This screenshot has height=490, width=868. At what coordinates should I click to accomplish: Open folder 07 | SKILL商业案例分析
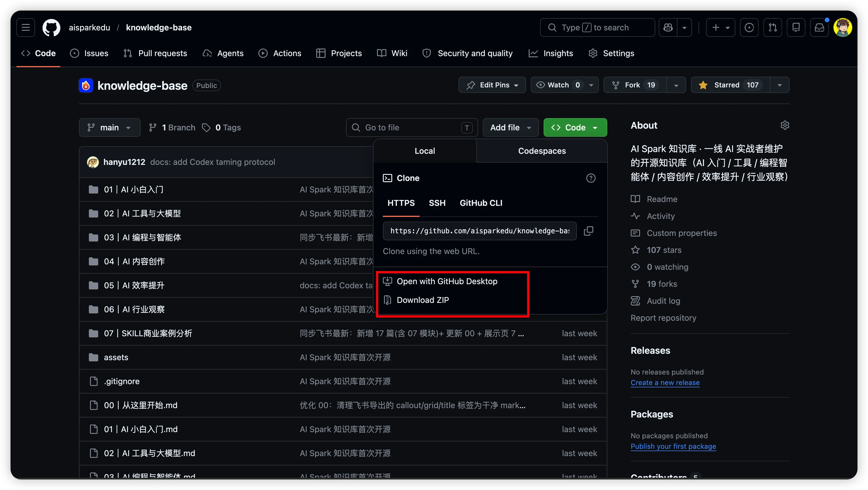pos(148,333)
